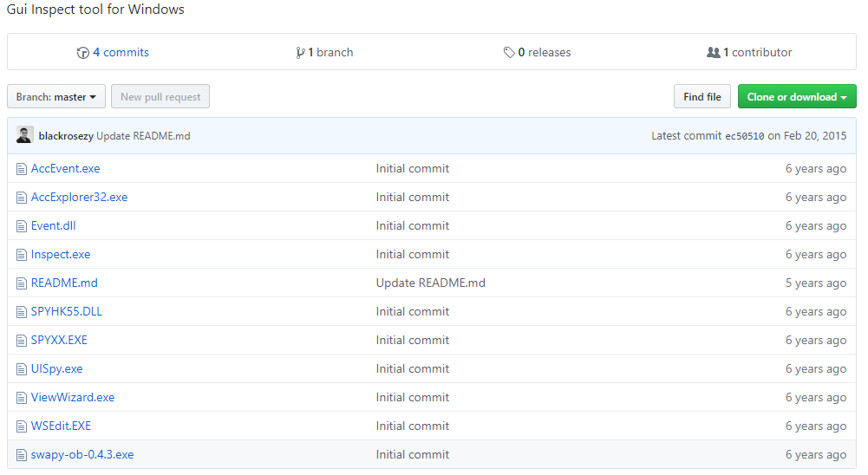Click the file icon beside AccEvent.exe

pos(22,169)
